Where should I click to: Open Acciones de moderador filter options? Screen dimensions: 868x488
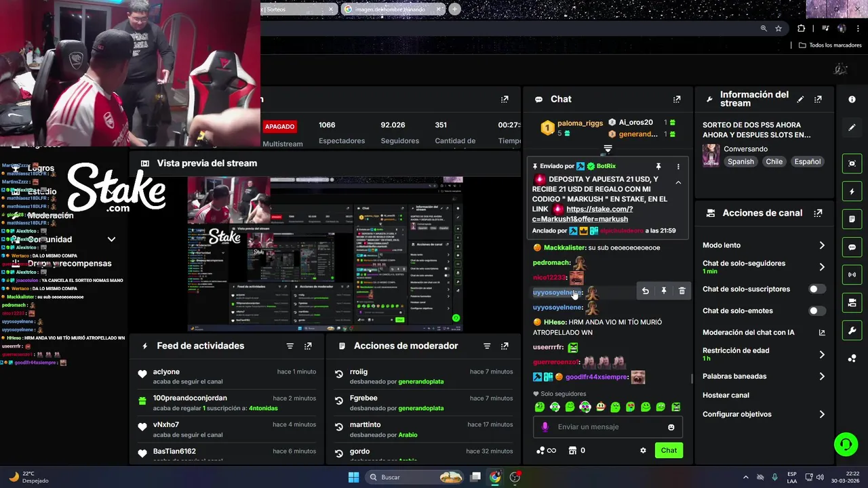[x=487, y=346]
